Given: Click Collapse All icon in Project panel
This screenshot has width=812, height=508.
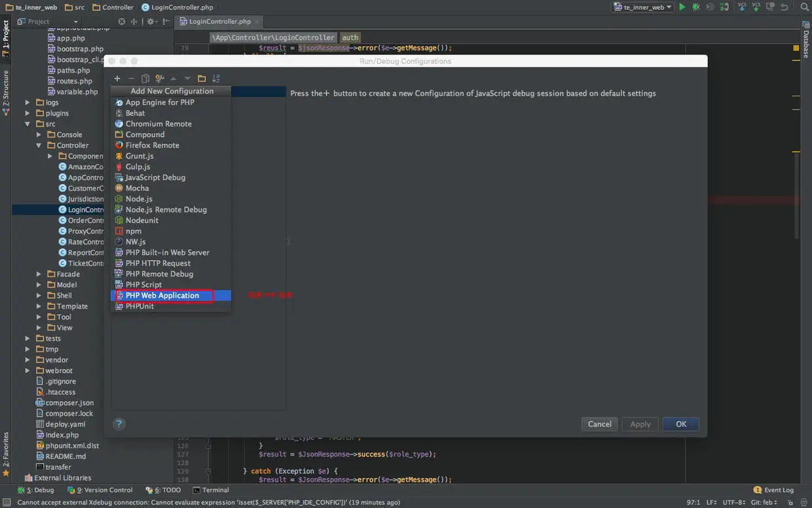Looking at the screenshot, I should [134, 22].
